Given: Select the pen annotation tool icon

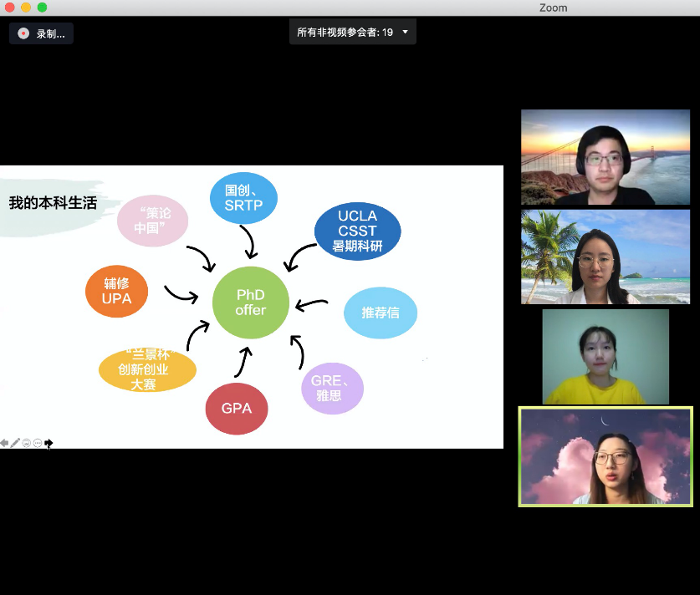Looking at the screenshot, I should pos(15,443).
